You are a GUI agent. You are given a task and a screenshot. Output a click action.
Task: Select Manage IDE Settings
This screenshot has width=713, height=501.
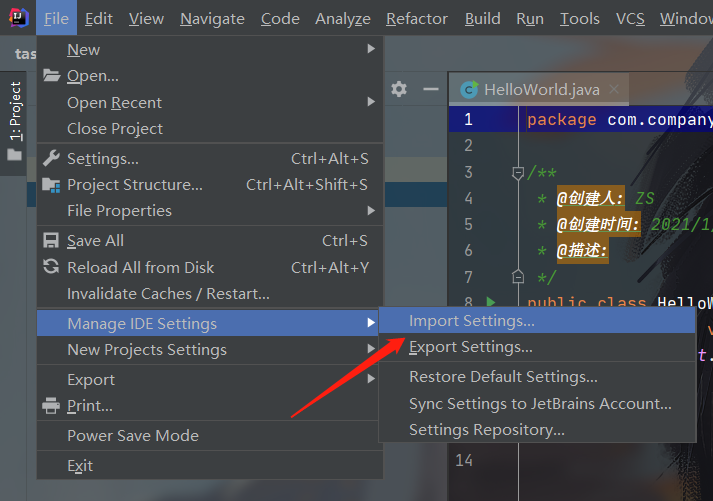[207, 323]
